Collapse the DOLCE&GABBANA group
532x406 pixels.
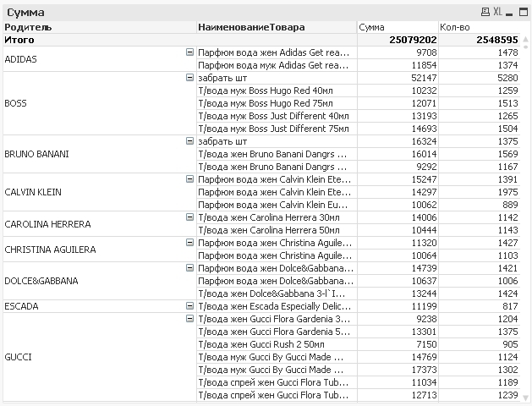189,268
